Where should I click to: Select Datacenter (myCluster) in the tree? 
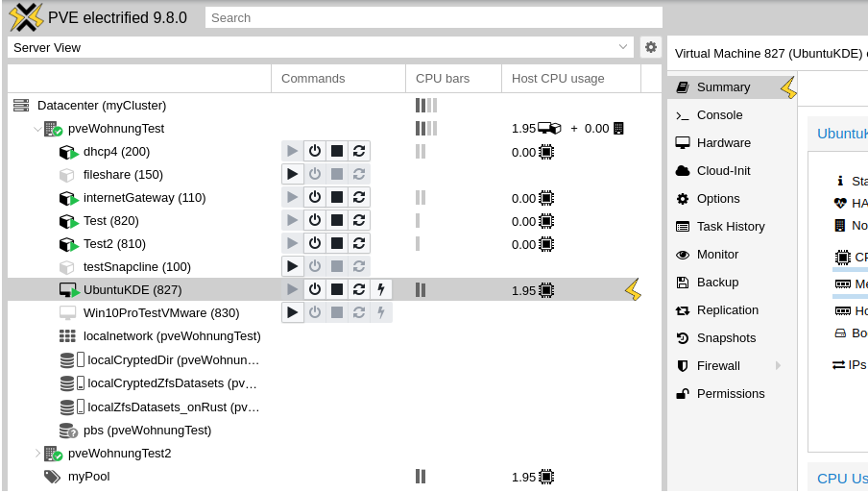pyautogui.click(x=102, y=106)
